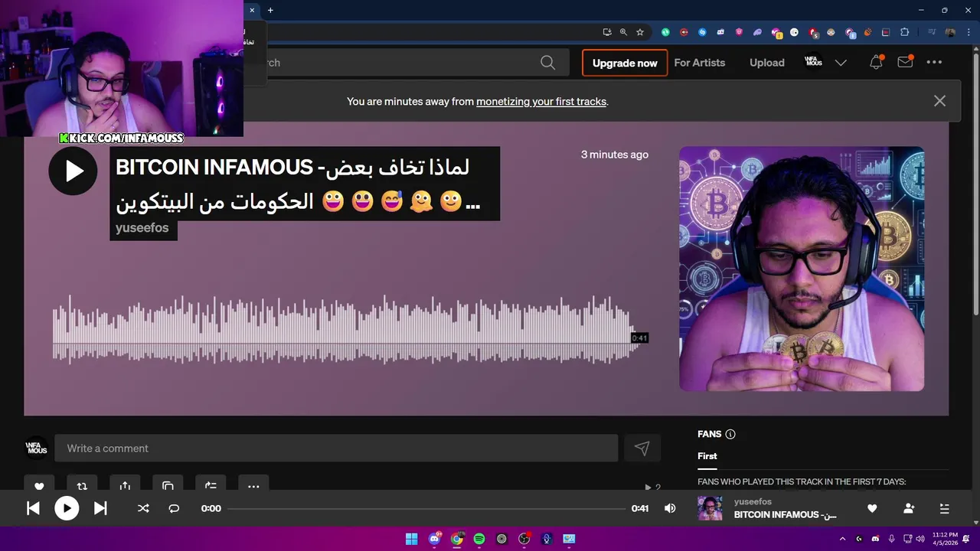Screen dimensions: 980x551
Task: Click Upgrade now button
Action: click(x=625, y=63)
